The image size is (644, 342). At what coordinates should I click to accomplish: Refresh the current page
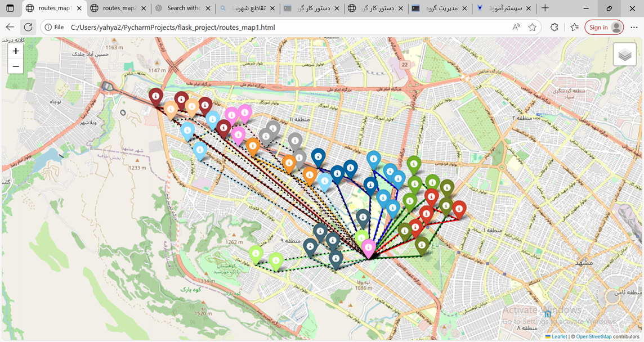click(28, 27)
